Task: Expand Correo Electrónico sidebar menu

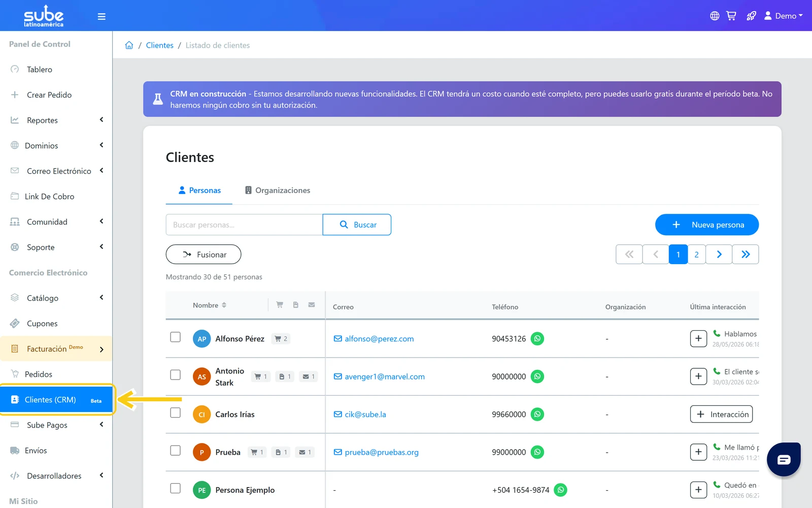Action: tap(56, 171)
